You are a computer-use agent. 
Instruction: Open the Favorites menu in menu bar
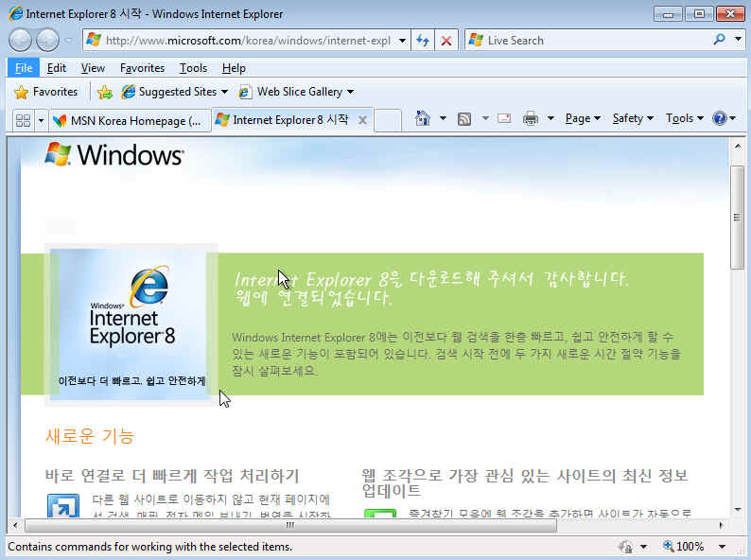coord(142,68)
